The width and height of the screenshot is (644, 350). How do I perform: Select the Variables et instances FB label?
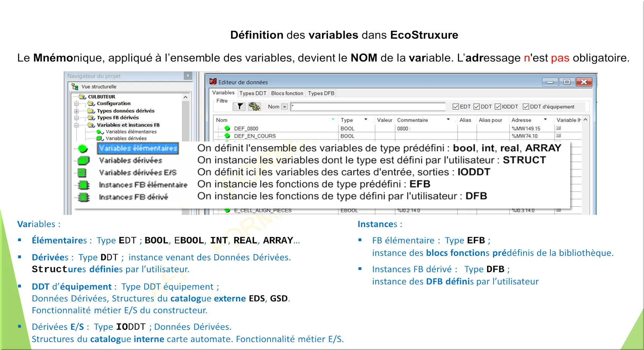click(x=128, y=125)
